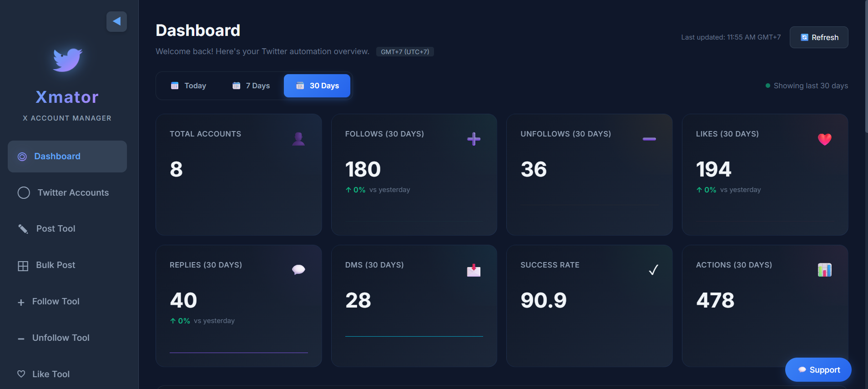
Task: Refresh the dashboard data
Action: 819,37
